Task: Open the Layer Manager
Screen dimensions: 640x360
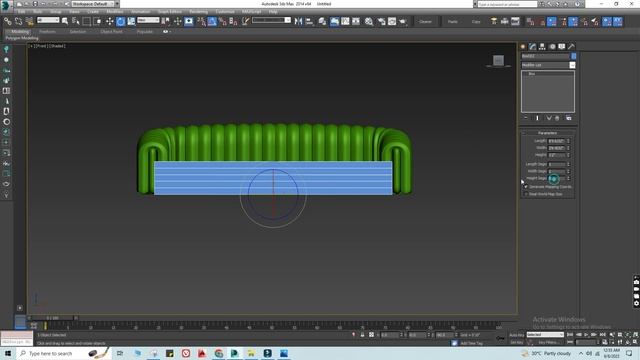Action: [x=322, y=21]
